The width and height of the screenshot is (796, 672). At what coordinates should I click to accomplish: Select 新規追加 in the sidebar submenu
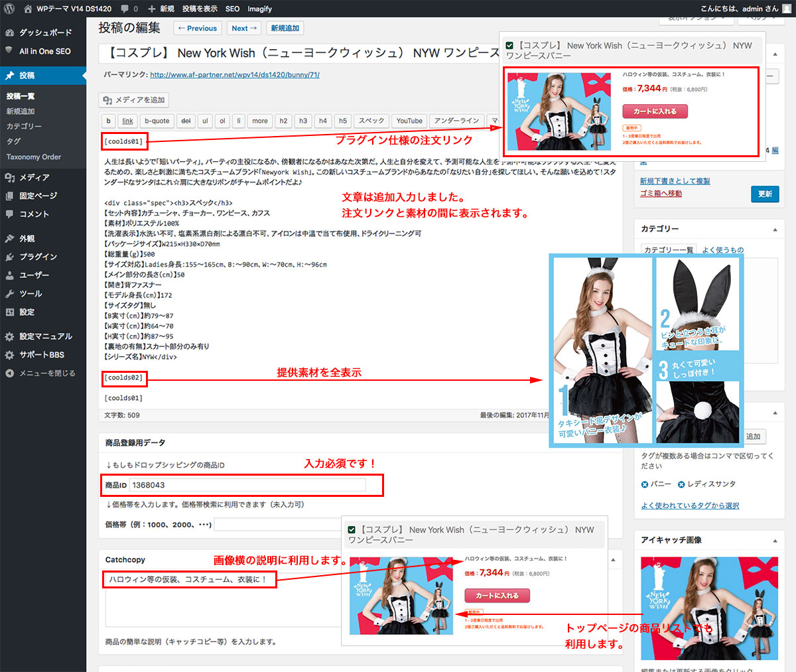(x=21, y=111)
